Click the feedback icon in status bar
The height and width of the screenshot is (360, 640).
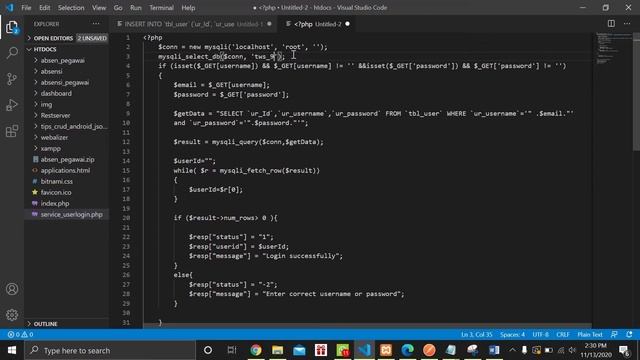(614, 334)
